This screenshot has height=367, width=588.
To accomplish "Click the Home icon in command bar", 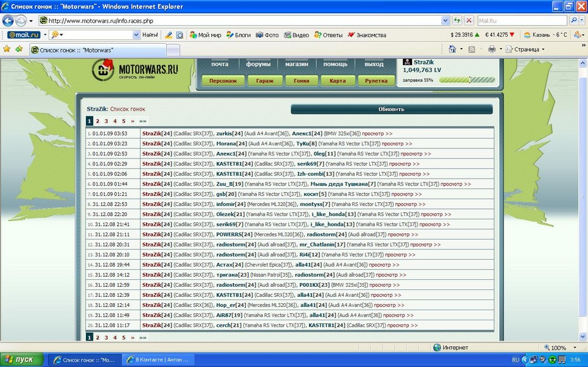I will 453,49.
